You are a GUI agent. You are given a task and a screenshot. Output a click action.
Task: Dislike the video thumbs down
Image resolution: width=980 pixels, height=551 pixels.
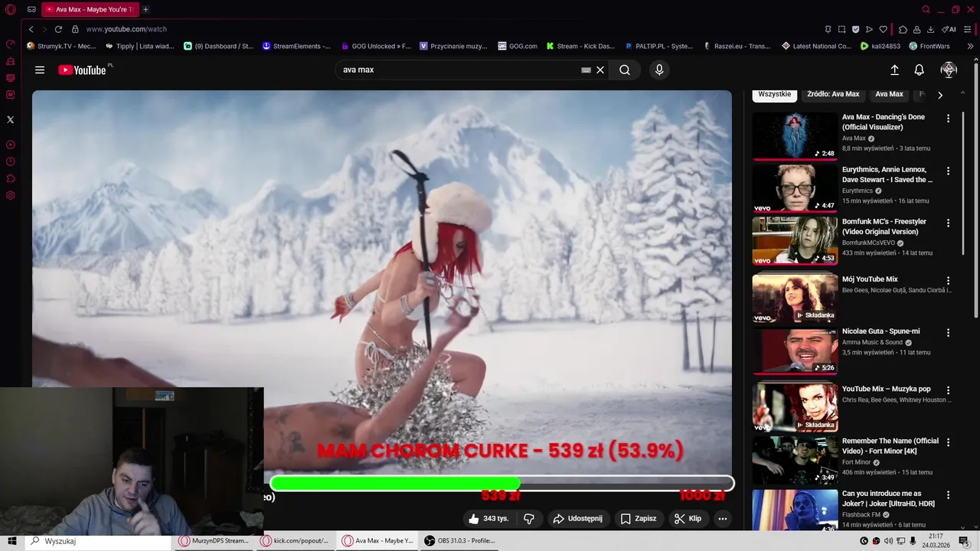tap(529, 519)
